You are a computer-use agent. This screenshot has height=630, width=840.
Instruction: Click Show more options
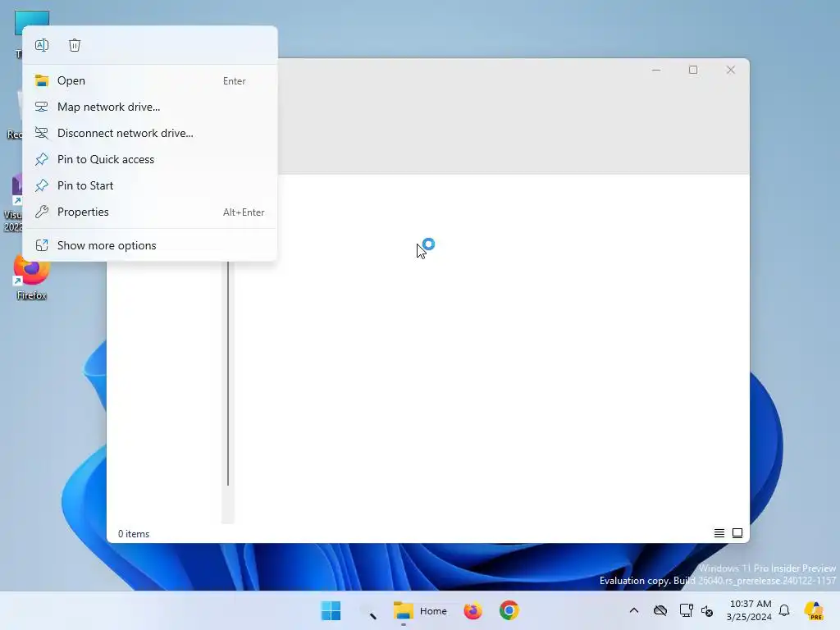point(150,245)
